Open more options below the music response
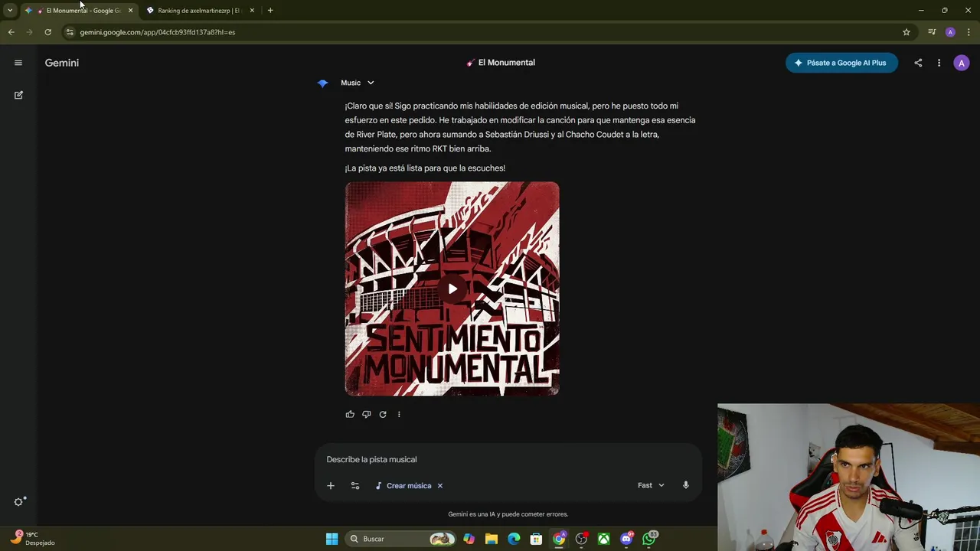Viewport: 980px width, 551px height. [399, 414]
